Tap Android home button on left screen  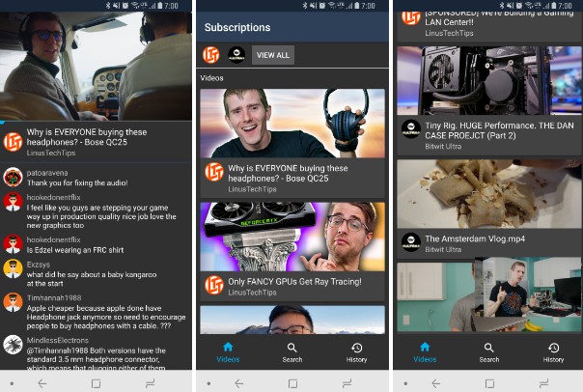pos(96,383)
